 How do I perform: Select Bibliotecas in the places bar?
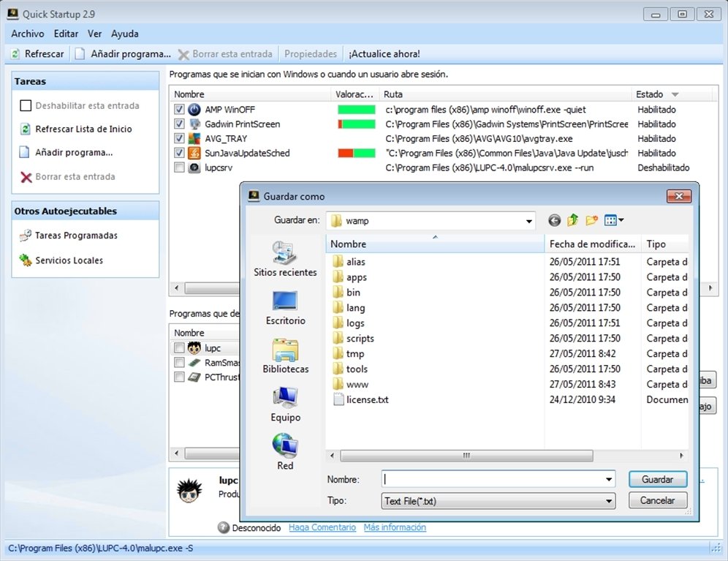pyautogui.click(x=285, y=356)
